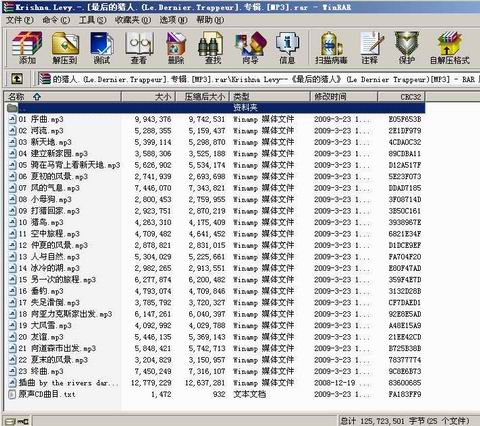
Task: Click the file icon of 16 垂钓.mp3
Action: coord(12,291)
